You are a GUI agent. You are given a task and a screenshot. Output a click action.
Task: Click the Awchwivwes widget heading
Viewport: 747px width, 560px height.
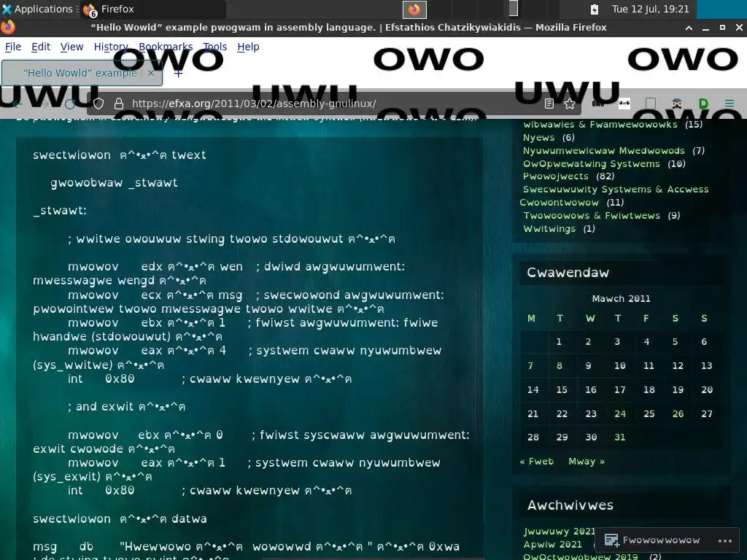coord(570,505)
